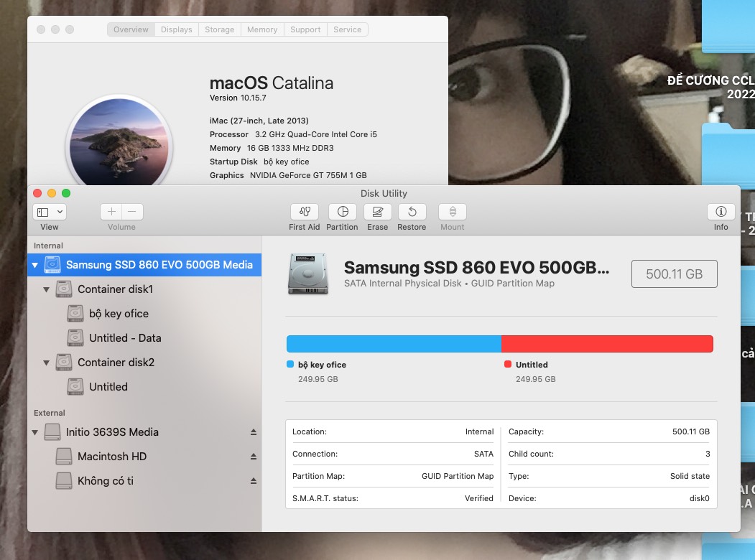755x560 pixels.
Task: Collapse Container disk2 disclosure triangle
Action: 46,363
